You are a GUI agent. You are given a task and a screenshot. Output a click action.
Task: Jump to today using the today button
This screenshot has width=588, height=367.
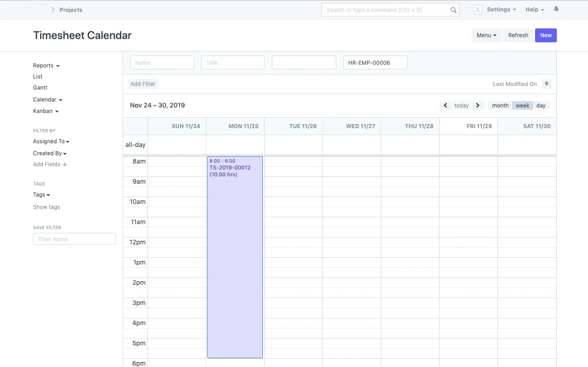[461, 105]
